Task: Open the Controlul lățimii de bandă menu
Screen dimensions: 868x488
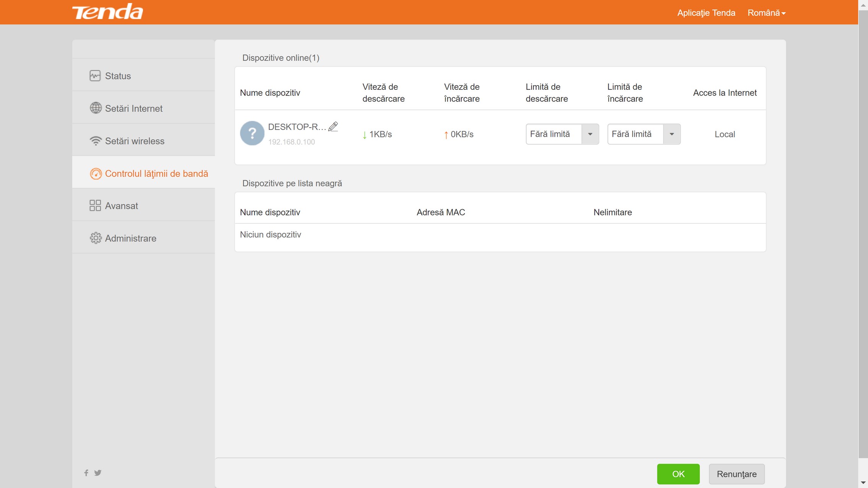Action: pos(156,173)
